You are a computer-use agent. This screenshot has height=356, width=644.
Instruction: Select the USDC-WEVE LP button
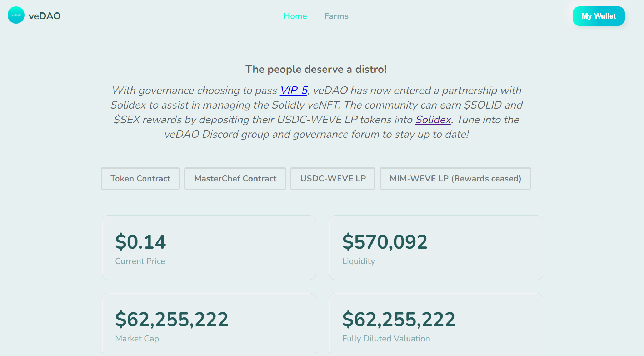click(333, 179)
